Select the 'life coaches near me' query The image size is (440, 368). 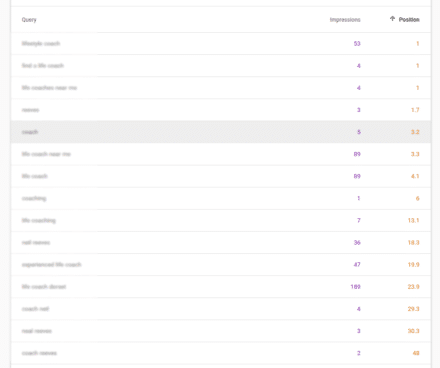tap(49, 88)
